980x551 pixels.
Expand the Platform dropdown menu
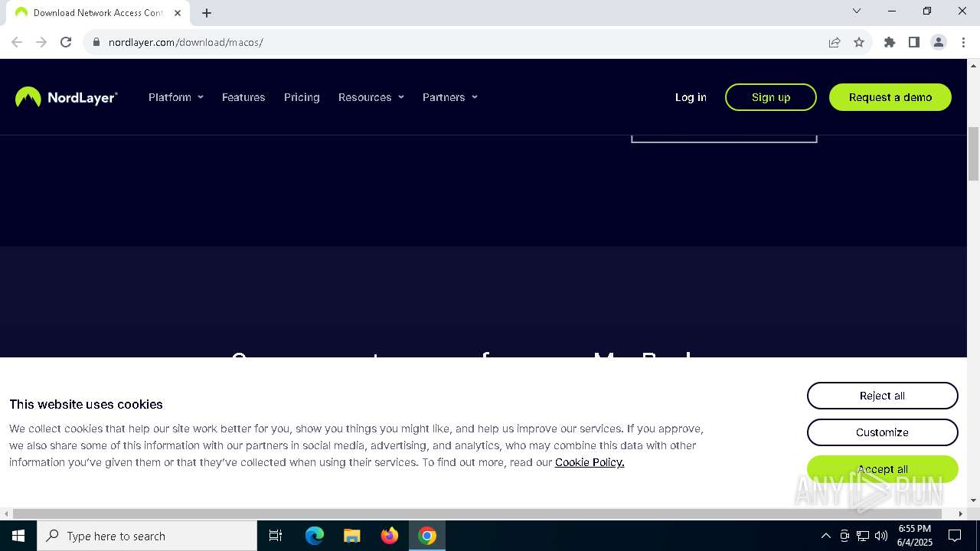point(176,97)
